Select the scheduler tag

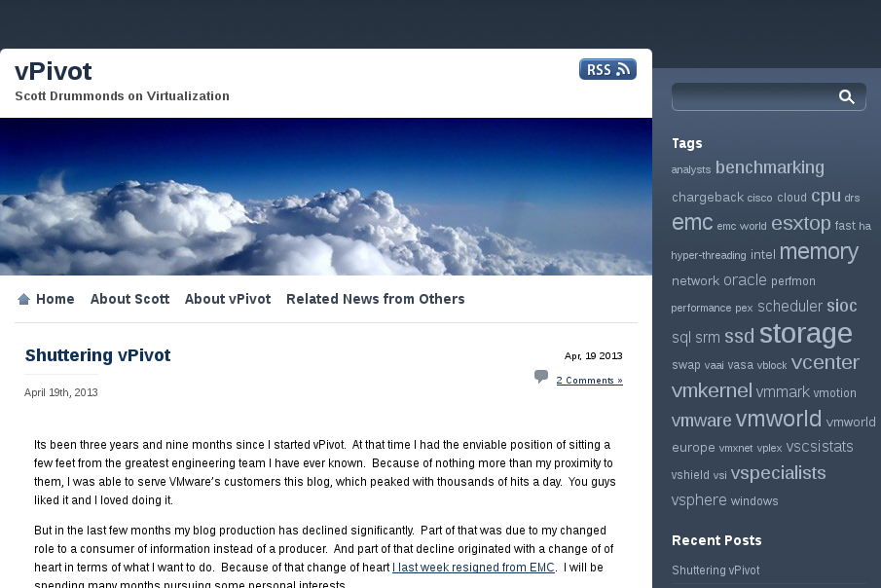pyautogui.click(x=789, y=307)
